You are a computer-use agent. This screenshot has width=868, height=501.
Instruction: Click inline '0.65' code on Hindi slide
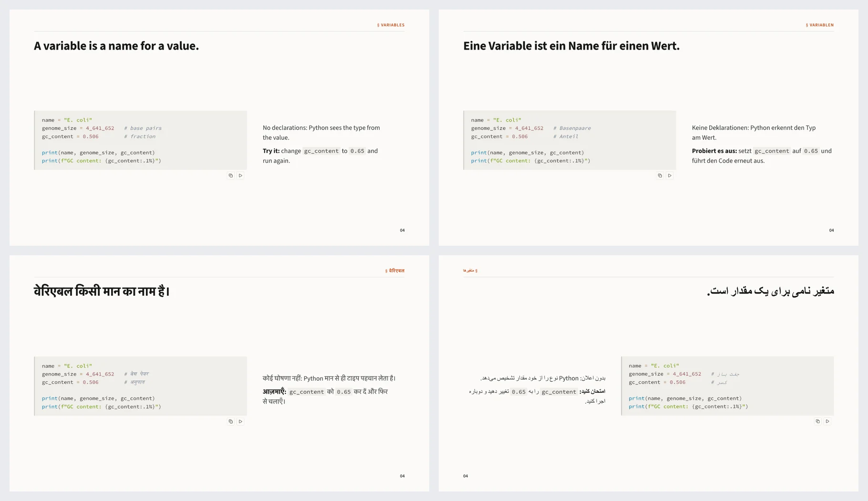344,392
